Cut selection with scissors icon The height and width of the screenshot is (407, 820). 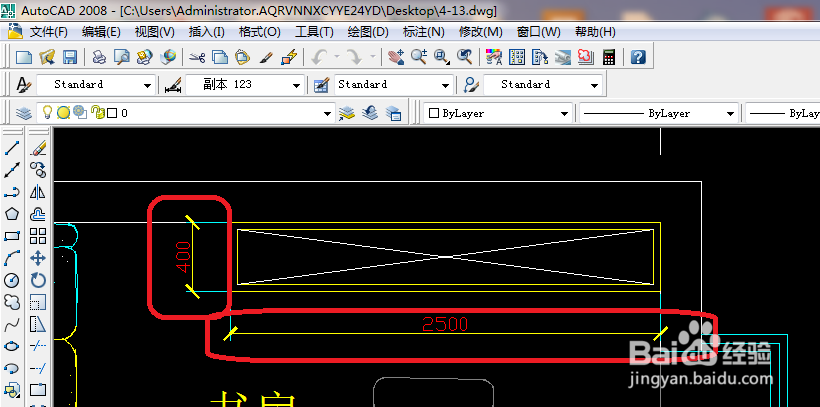(x=197, y=57)
